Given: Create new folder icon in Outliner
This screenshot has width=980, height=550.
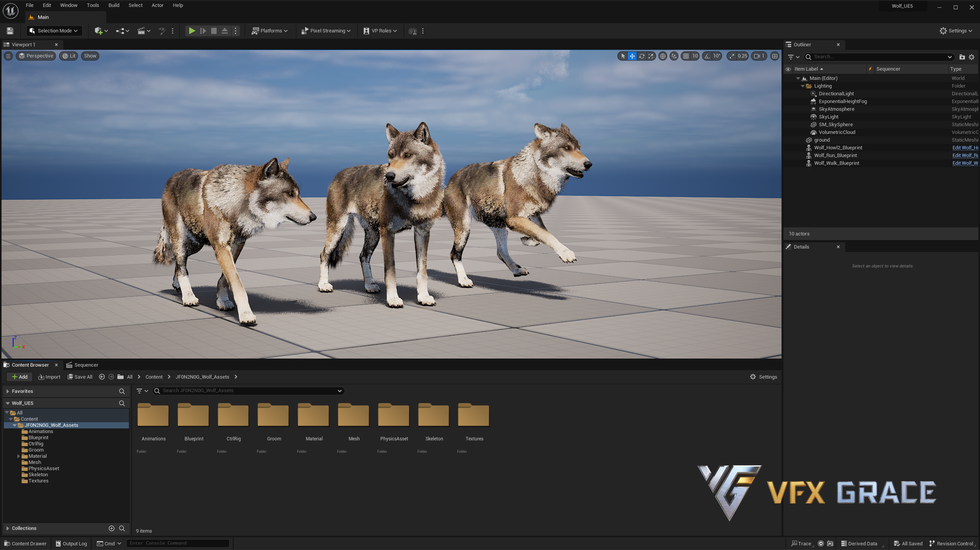Looking at the screenshot, I should click(962, 57).
